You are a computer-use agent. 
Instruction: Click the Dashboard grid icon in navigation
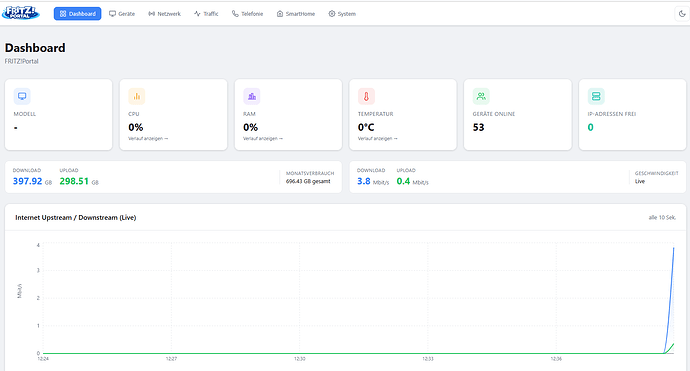(63, 14)
